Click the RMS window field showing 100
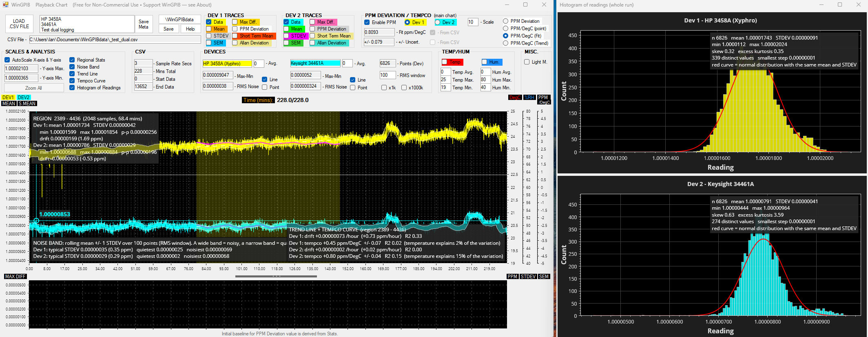This screenshot has width=868, height=337. pyautogui.click(x=387, y=75)
